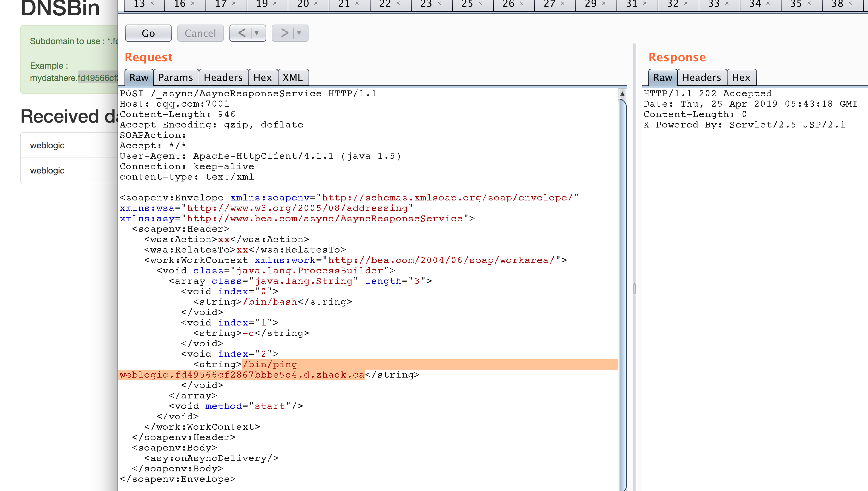Click the request pane vertical scrollbar
This screenshot has width=868, height=491.
coord(622,270)
